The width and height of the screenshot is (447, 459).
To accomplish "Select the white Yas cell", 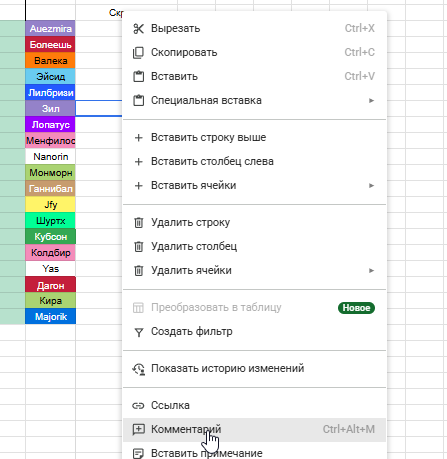I will click(x=50, y=268).
